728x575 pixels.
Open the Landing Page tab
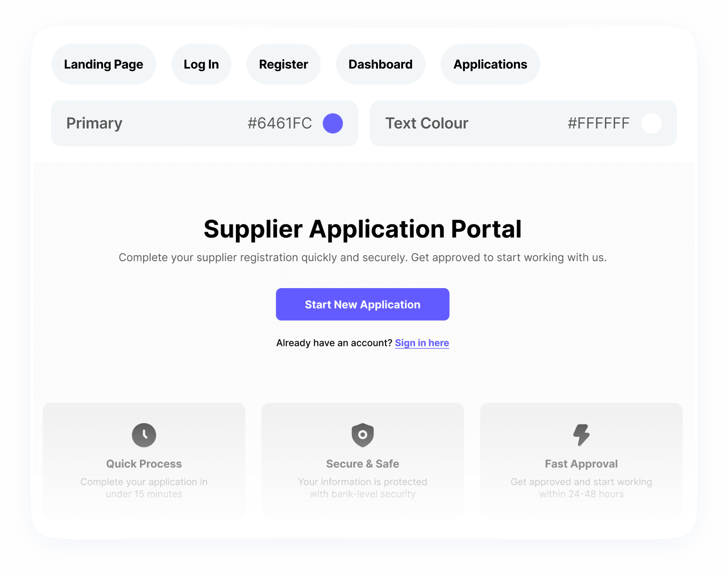tap(103, 64)
